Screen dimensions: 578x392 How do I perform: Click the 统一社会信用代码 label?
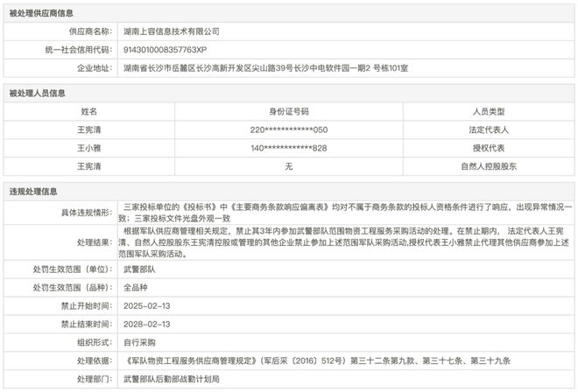coord(78,50)
